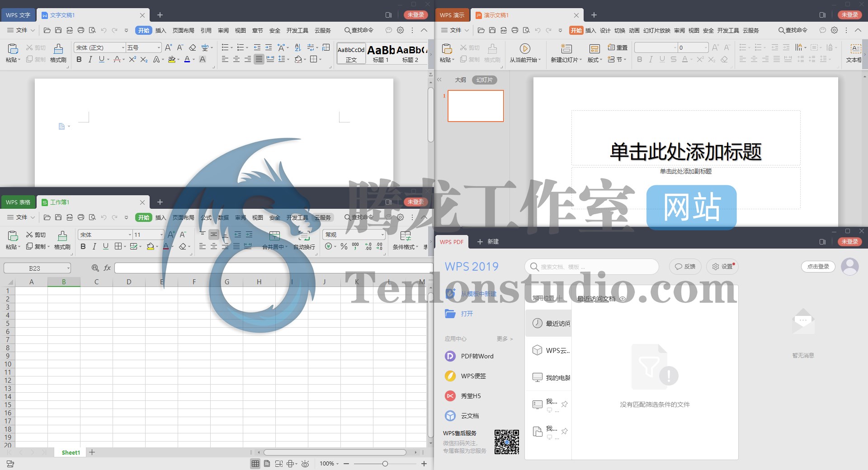Viewport: 868px width, 470px height.
Task: Insert text box in WPS Presentation
Action: tap(855, 53)
